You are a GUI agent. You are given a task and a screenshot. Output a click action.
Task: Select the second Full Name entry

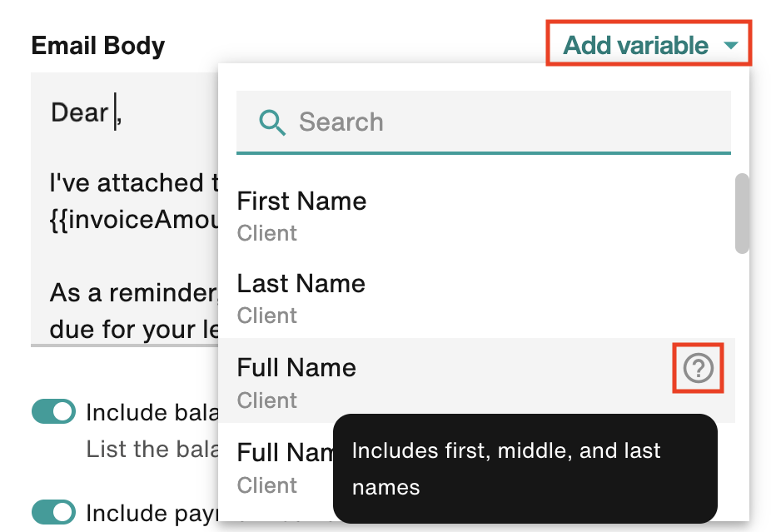pyautogui.click(x=283, y=452)
